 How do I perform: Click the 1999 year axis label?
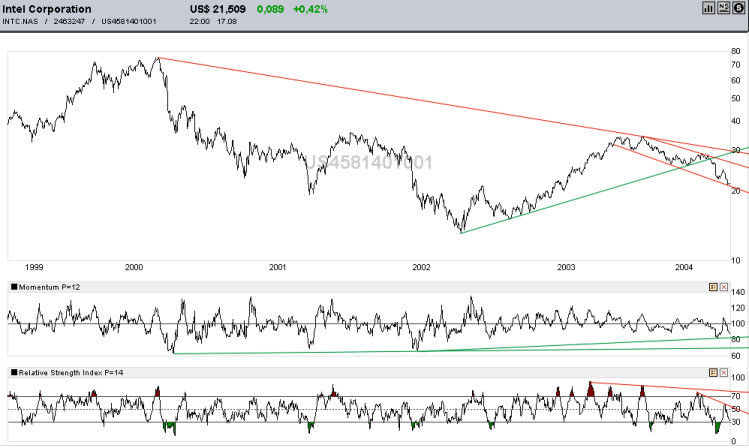[34, 267]
